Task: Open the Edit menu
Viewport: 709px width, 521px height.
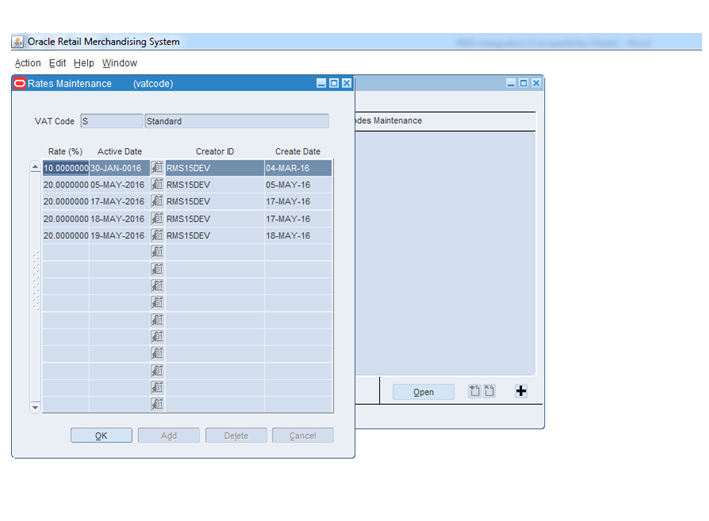Action: tap(57, 63)
